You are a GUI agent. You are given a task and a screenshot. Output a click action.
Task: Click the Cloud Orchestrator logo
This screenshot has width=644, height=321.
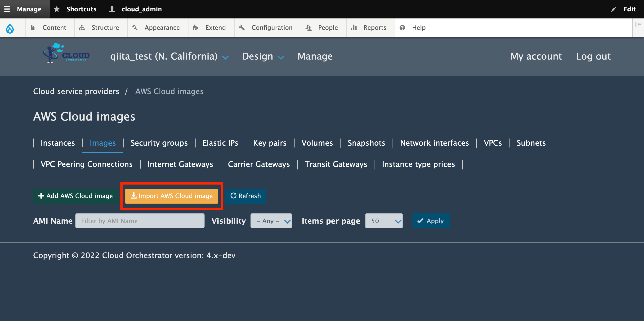(66, 53)
